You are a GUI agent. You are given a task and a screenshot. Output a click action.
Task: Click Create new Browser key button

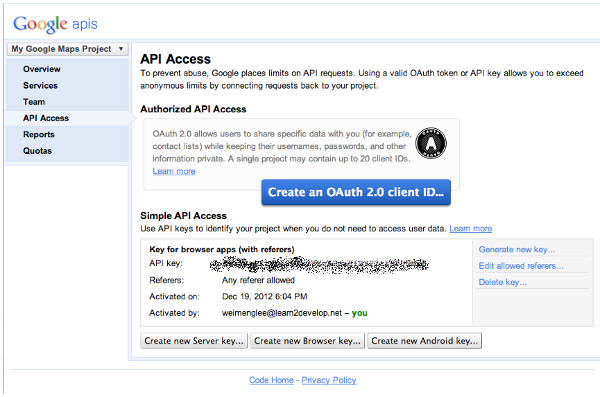tap(308, 341)
